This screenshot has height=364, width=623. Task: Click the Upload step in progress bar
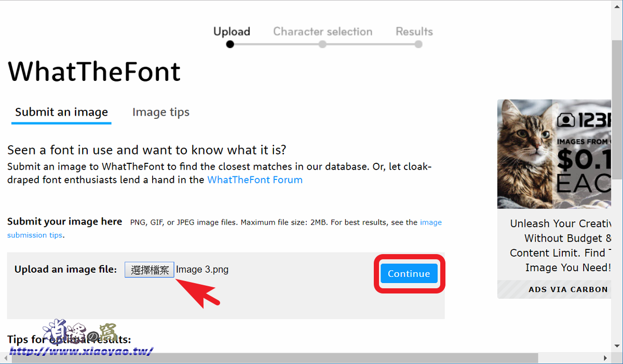tap(232, 32)
